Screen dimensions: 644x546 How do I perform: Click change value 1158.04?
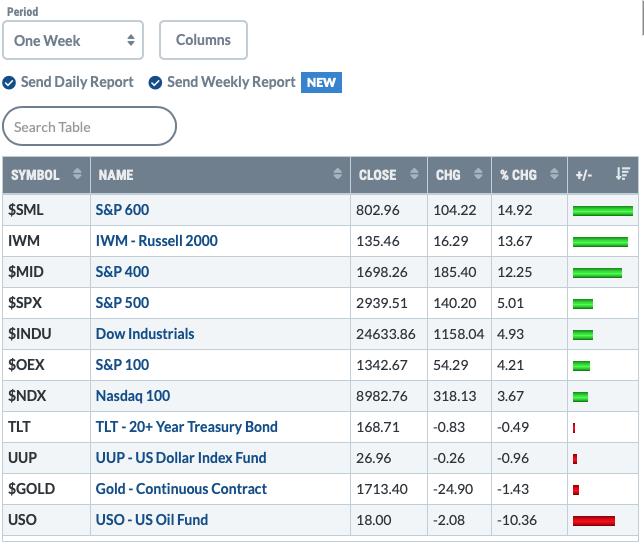coord(459,334)
